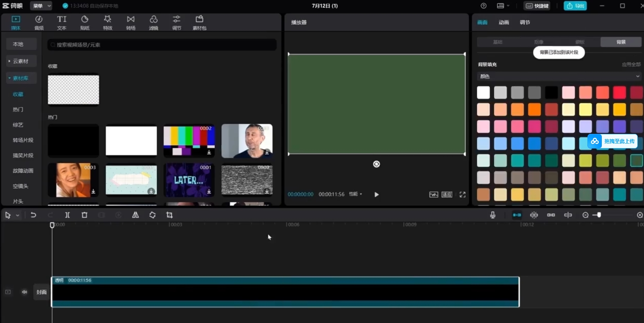Click the split clip tool in timeline toolbar
This screenshot has width=644, height=323.
point(67,215)
